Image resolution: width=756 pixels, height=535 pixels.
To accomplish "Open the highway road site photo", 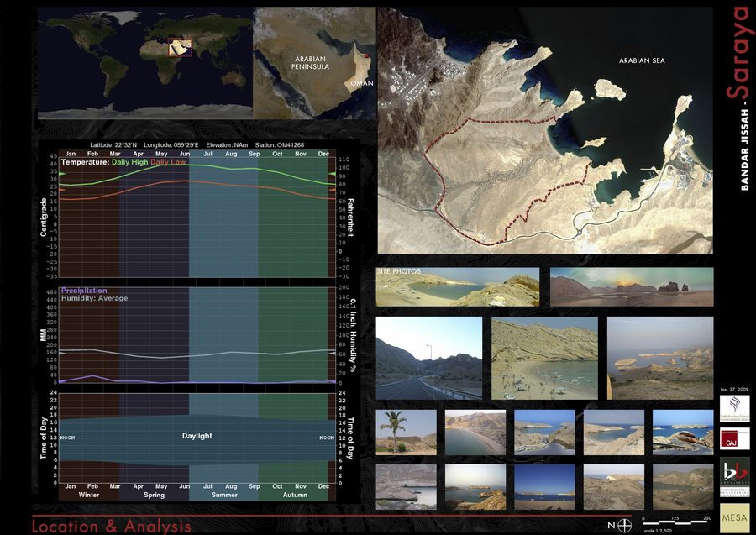I will pyautogui.click(x=428, y=358).
